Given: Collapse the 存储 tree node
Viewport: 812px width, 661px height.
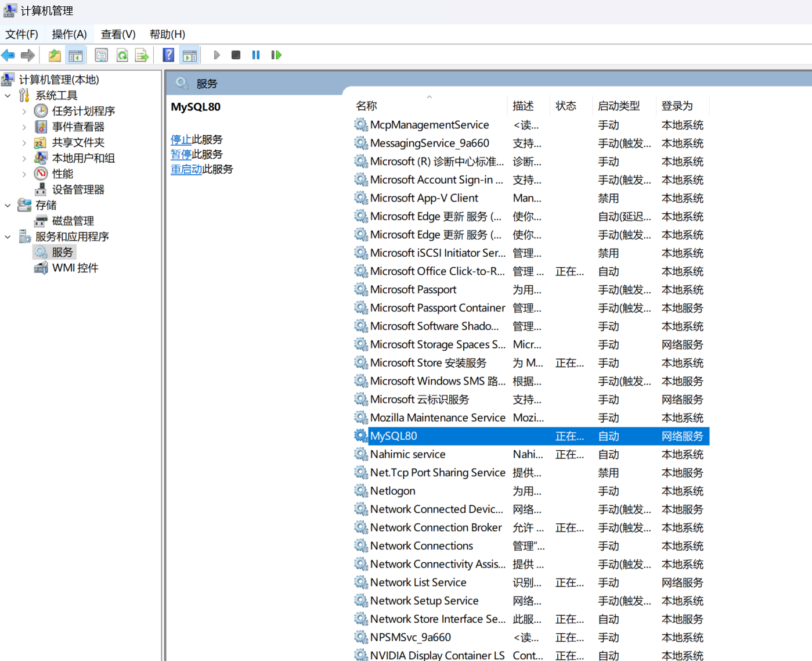Looking at the screenshot, I should point(8,205).
